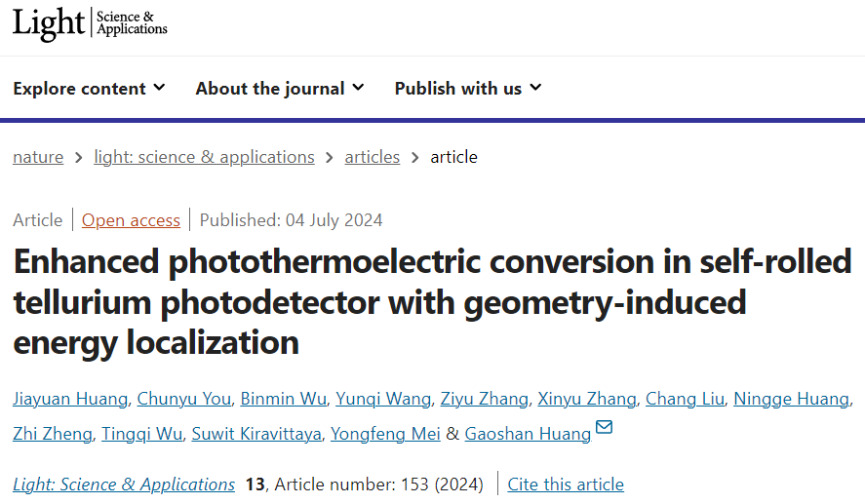Open the italic Light: Science & Applications journal link
Image resolution: width=865 pixels, height=504 pixels.
[x=124, y=484]
